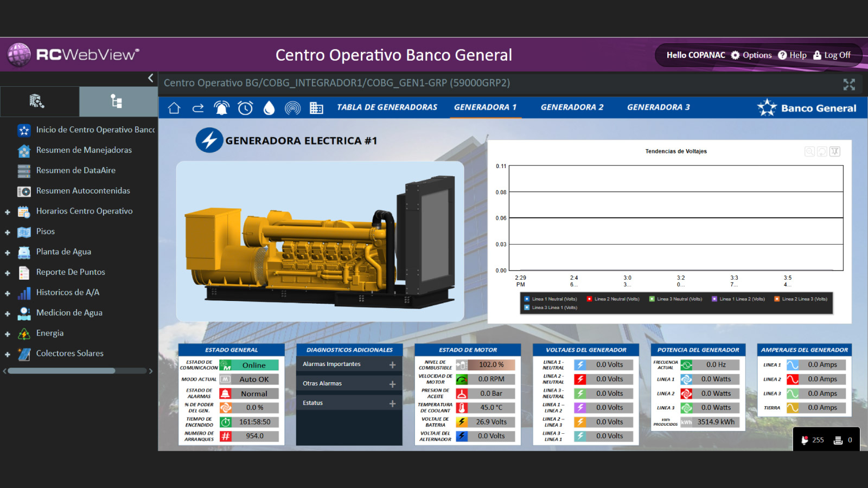This screenshot has width=868, height=488.
Task: Click the pin icon on the voltage chart
Action: pyautogui.click(x=835, y=151)
